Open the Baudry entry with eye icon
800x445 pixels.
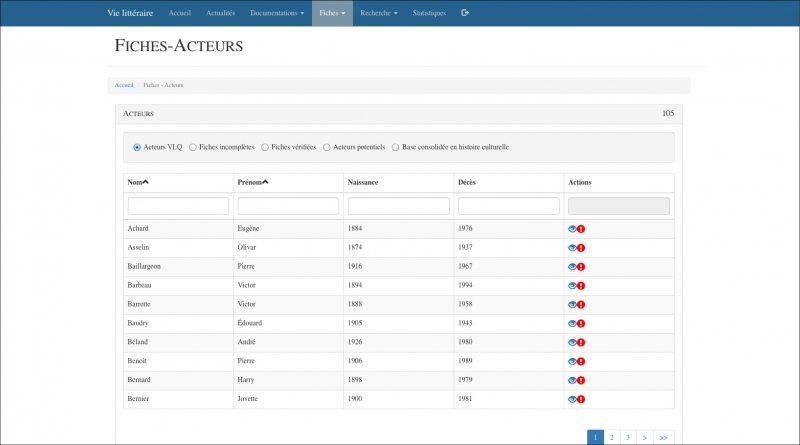[572, 324]
